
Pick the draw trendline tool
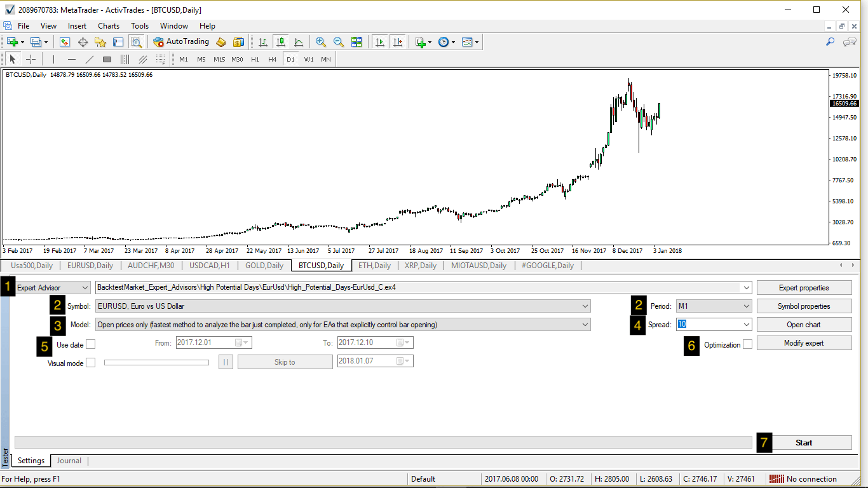[90, 59]
